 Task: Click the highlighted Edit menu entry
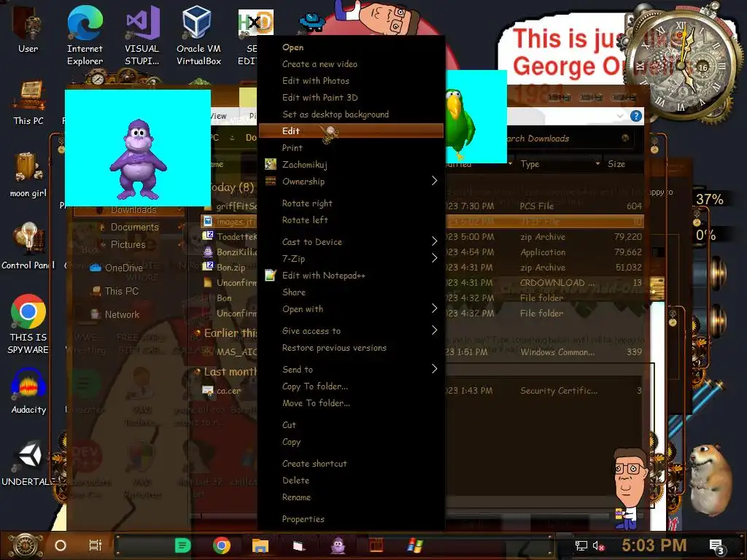pos(351,131)
